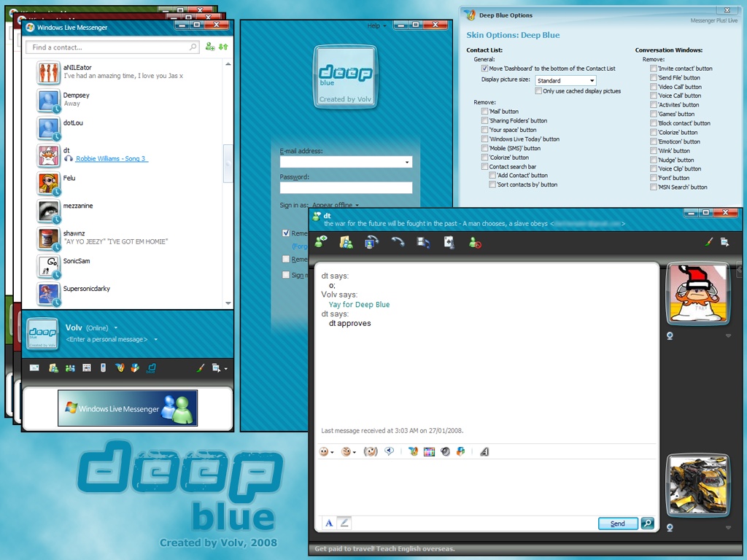Open dt's 'Robbie Williams - Song 3' link
This screenshot has width=747, height=560.
tap(112, 158)
